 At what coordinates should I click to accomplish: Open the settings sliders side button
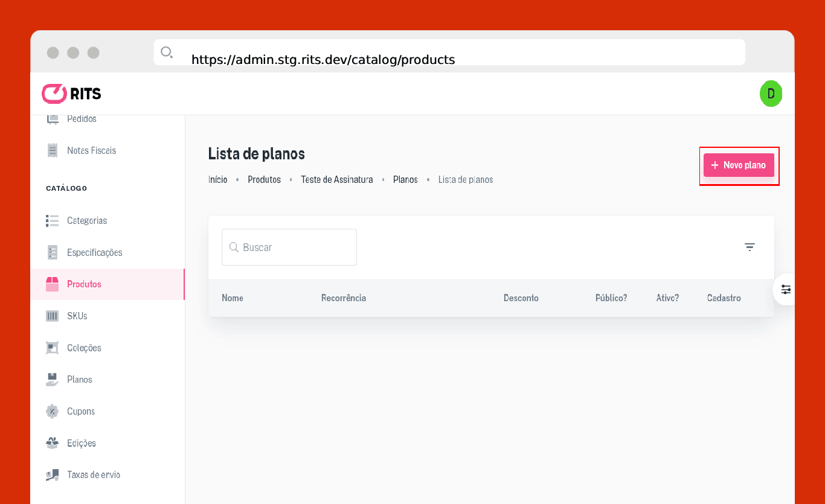(786, 290)
